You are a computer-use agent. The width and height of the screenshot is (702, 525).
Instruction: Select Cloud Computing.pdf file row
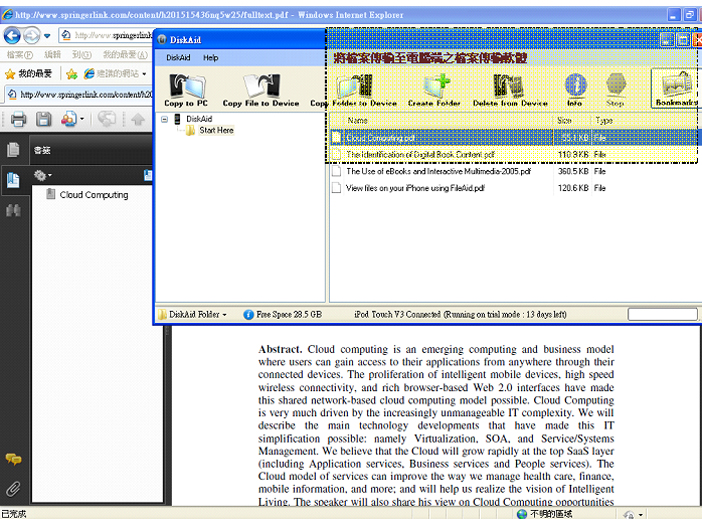tap(515, 138)
